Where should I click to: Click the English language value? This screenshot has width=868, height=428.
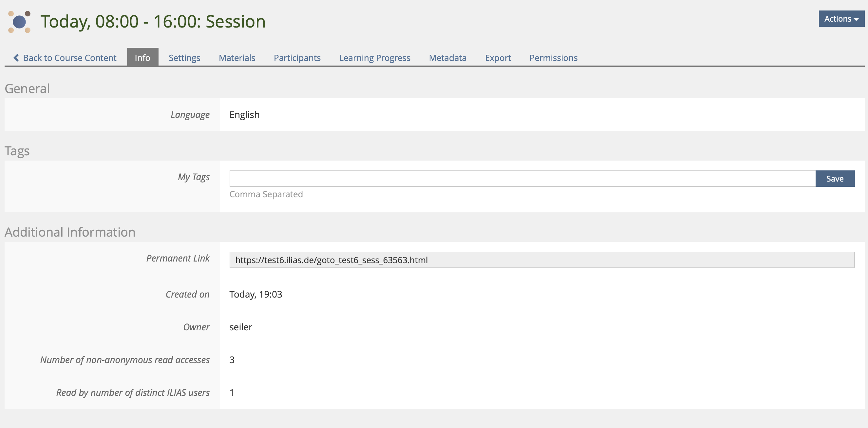244,115
